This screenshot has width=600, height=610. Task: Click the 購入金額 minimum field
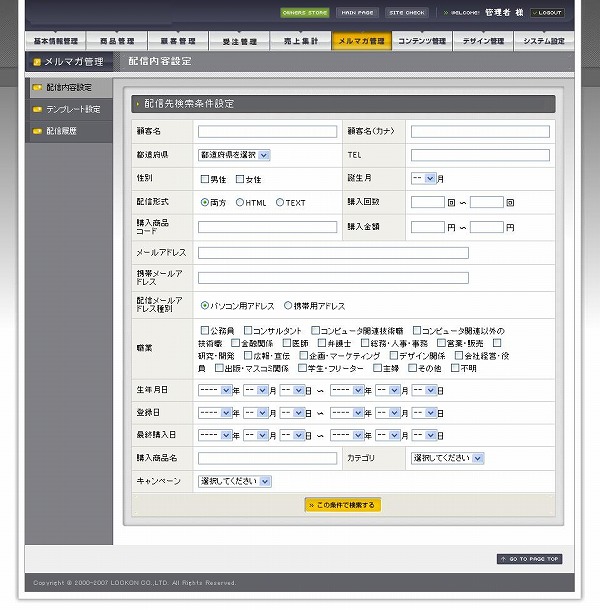coord(428,227)
